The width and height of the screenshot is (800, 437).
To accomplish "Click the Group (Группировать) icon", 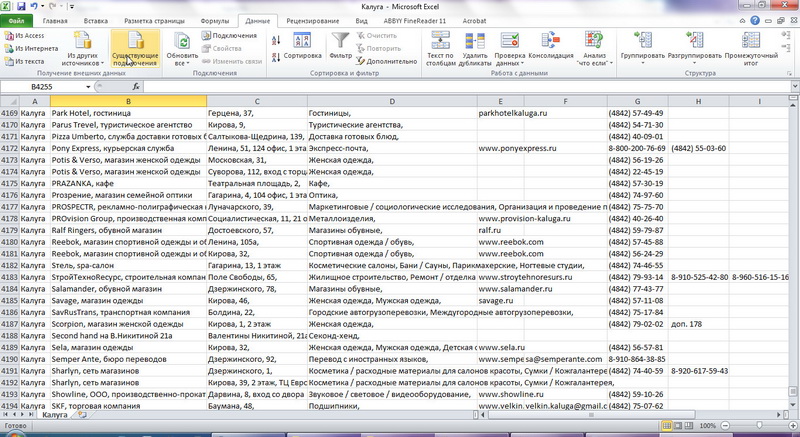I will click(643, 41).
